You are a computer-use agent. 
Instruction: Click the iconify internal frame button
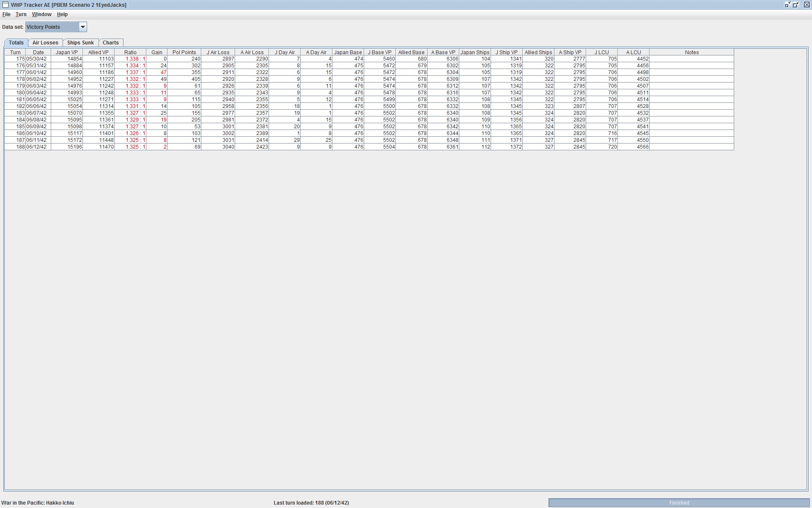point(787,5)
